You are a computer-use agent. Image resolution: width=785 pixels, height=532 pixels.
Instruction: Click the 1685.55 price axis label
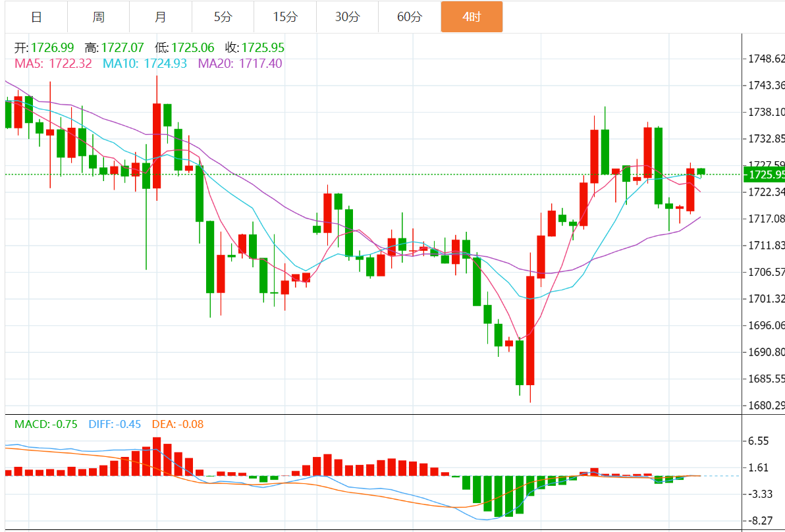tap(766, 379)
